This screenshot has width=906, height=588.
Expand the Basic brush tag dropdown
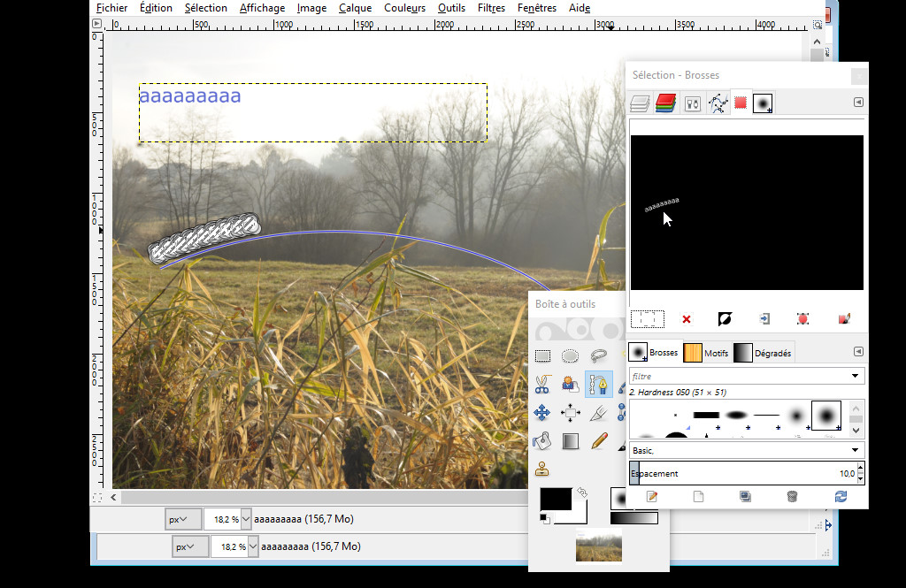(x=855, y=450)
